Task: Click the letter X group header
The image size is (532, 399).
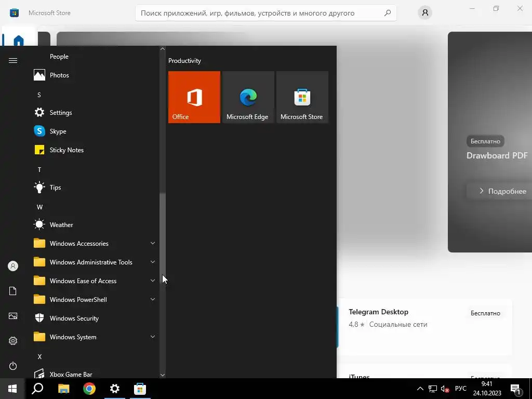Action: tap(39, 356)
